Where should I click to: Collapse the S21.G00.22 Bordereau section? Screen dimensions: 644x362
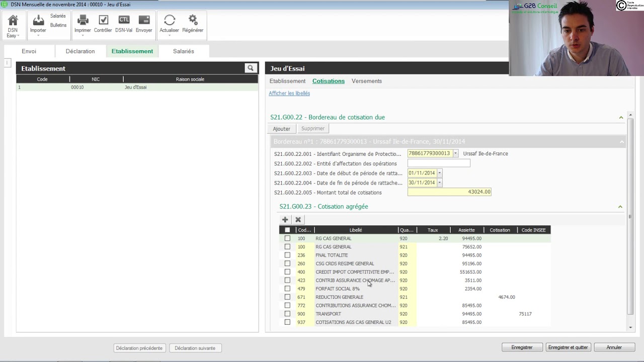(621, 118)
